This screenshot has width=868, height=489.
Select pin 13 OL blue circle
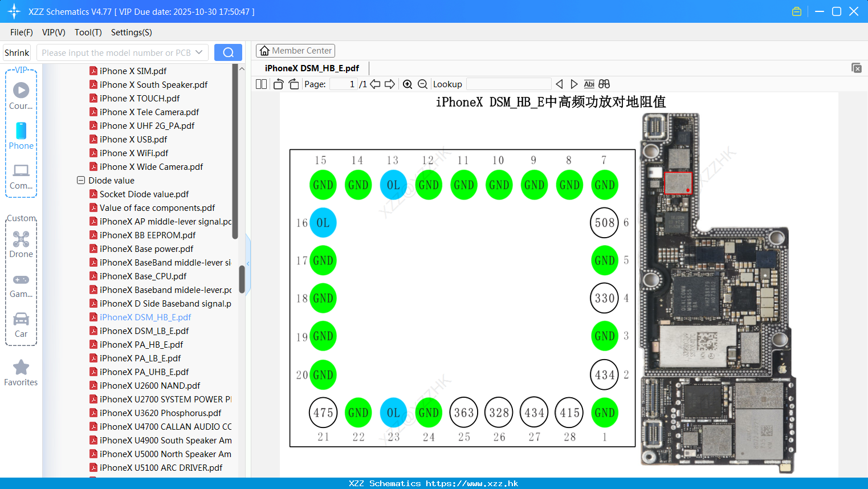(393, 185)
